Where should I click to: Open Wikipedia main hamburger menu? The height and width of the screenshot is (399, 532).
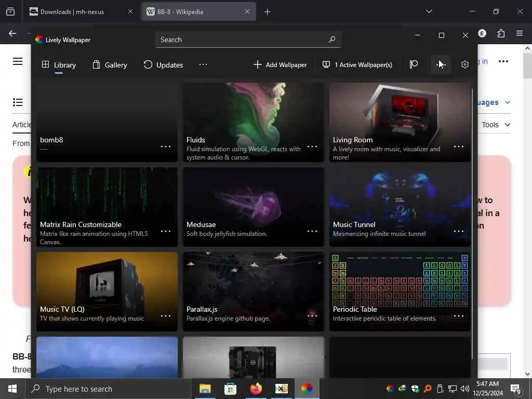18,61
